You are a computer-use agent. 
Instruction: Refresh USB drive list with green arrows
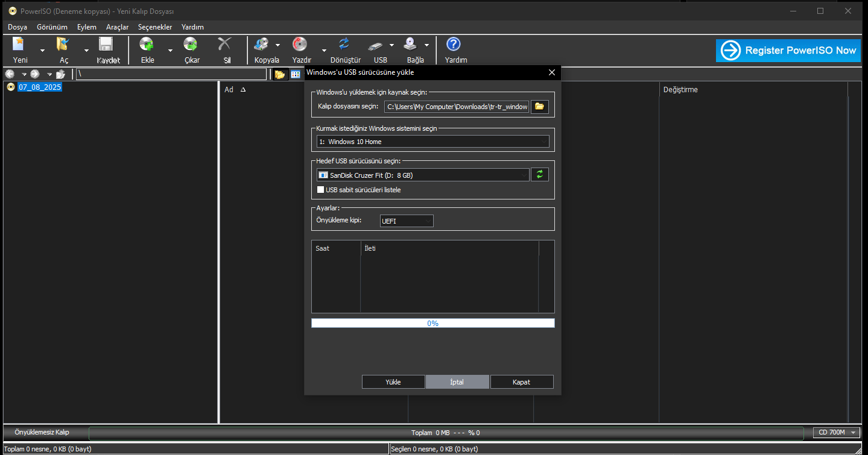click(x=539, y=175)
